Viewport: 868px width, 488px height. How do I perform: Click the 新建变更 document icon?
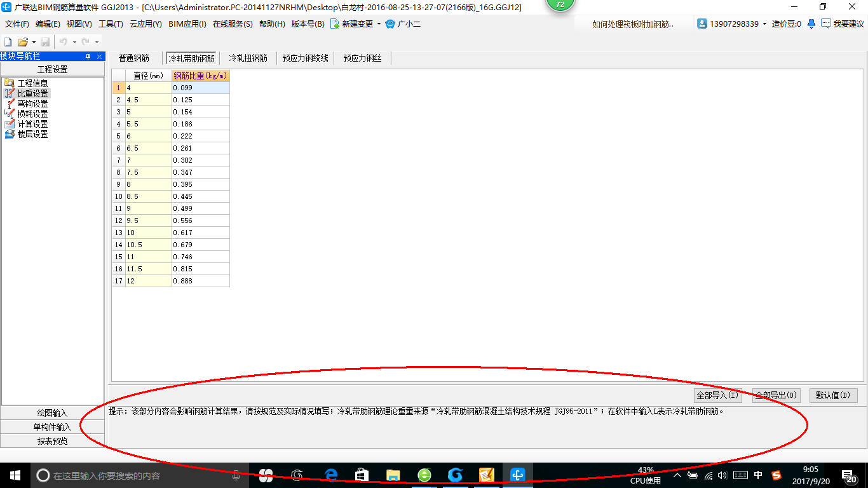[334, 24]
